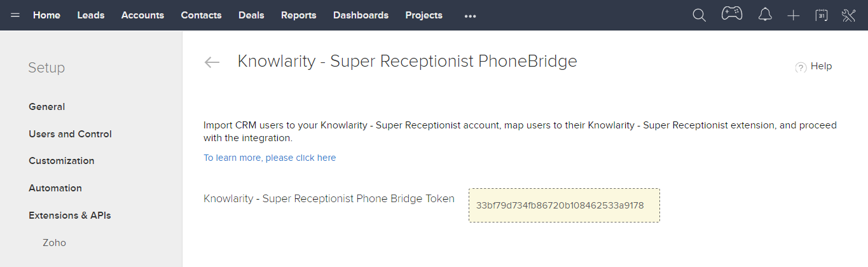Click the Help question mark icon
868x267 pixels.
[x=801, y=67]
